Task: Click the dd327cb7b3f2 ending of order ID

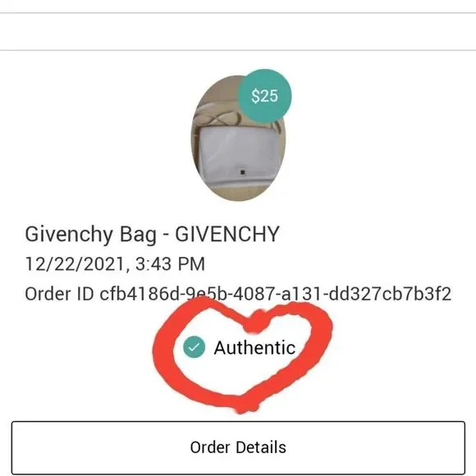Action: (x=390, y=294)
